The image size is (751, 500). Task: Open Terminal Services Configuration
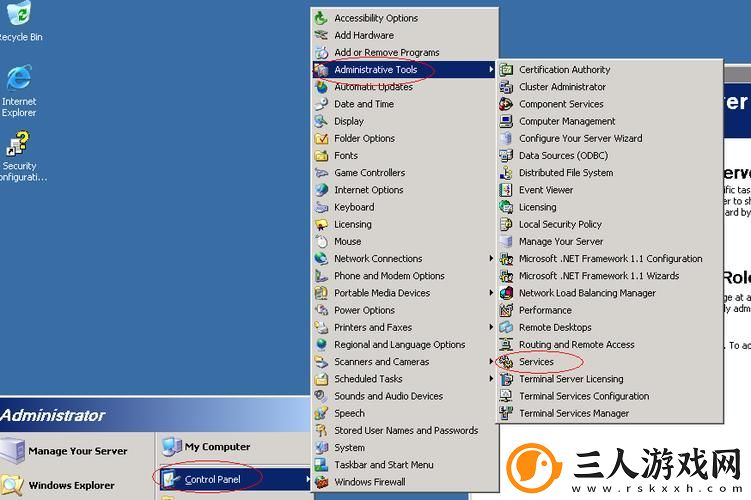point(610,397)
